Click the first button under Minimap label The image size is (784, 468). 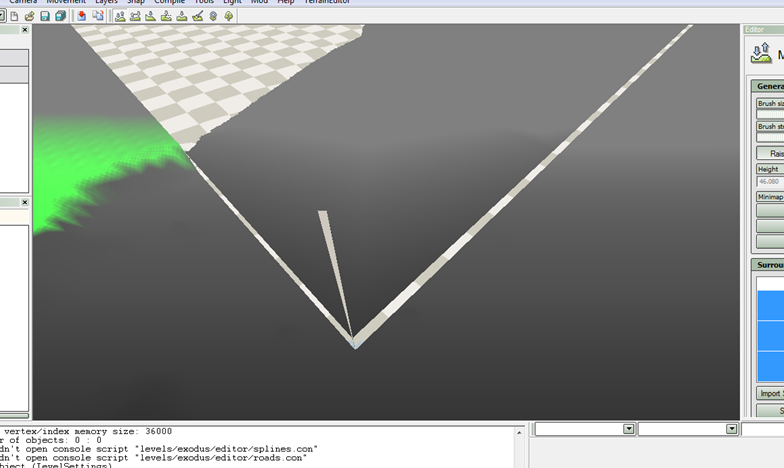770,210
